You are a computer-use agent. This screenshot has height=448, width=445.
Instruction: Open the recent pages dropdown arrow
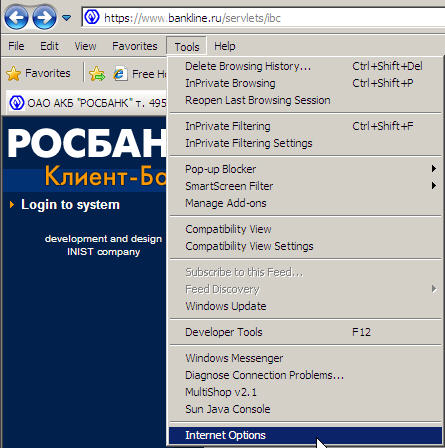(x=67, y=17)
